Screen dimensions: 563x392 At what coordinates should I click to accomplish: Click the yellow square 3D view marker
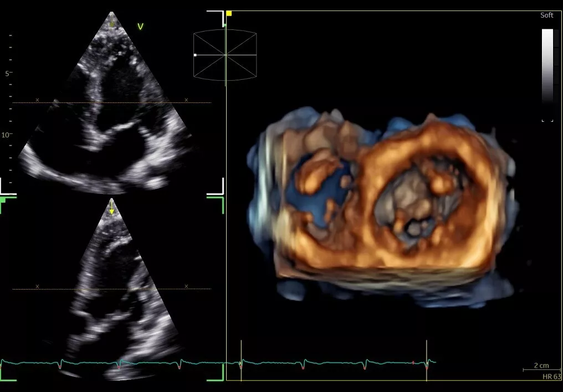coord(229,14)
